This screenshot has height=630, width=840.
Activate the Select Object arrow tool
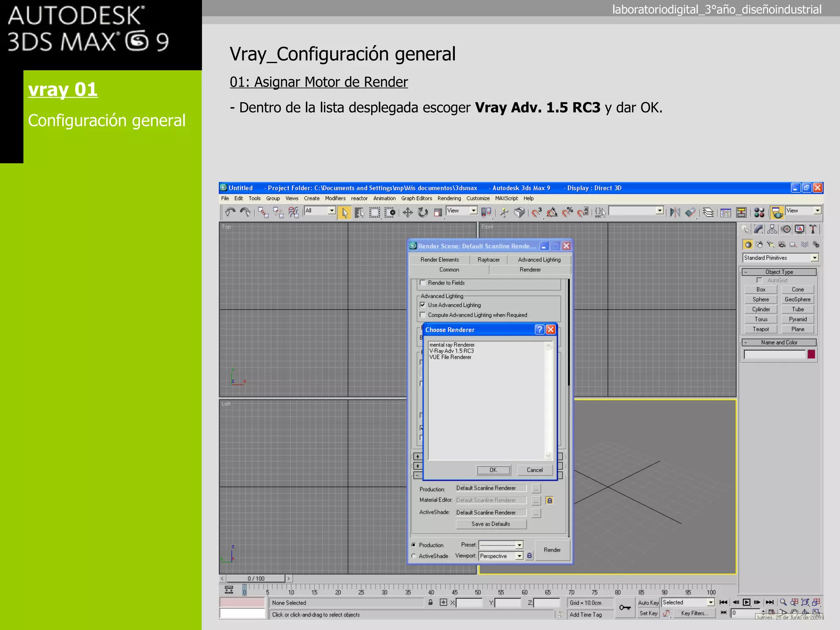point(345,212)
